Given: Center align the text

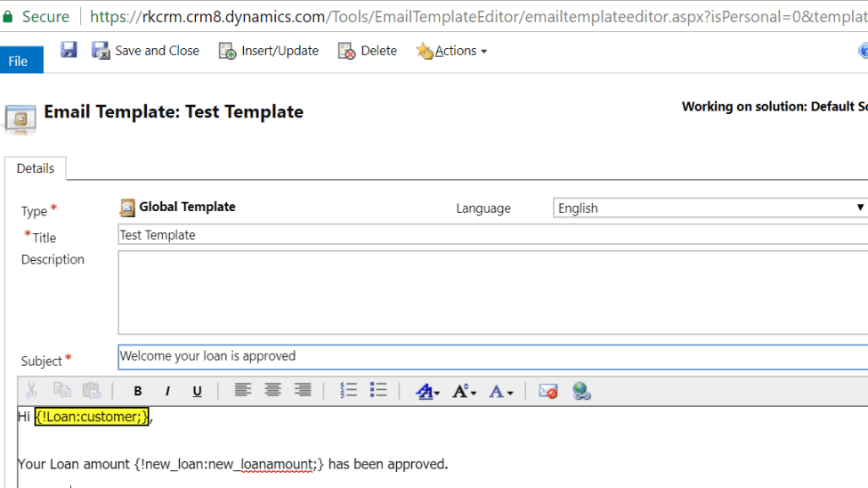Looking at the screenshot, I should pyautogui.click(x=273, y=390).
